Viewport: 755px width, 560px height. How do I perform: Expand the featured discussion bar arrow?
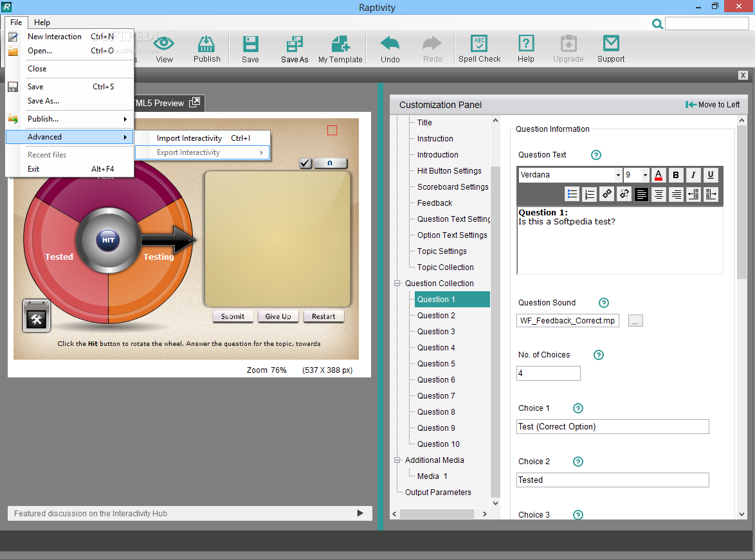coord(360,513)
